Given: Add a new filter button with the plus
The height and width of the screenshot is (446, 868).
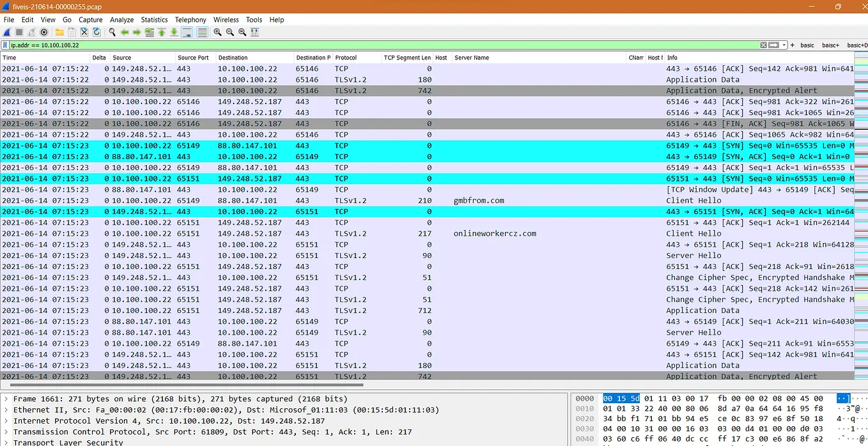Looking at the screenshot, I should 792,45.
